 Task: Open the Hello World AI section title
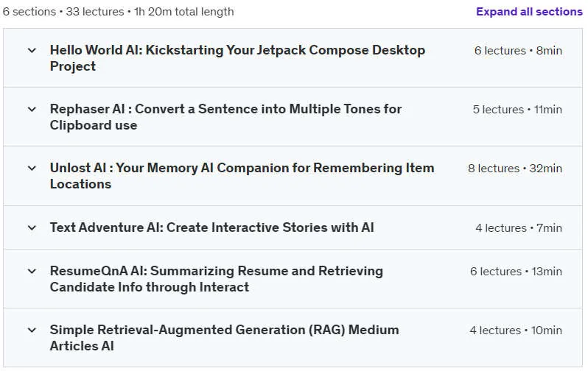[237, 58]
